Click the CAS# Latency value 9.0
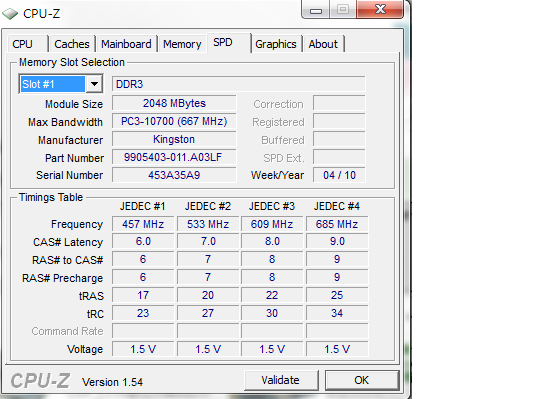The width and height of the screenshot is (546, 399). pyautogui.click(x=337, y=241)
